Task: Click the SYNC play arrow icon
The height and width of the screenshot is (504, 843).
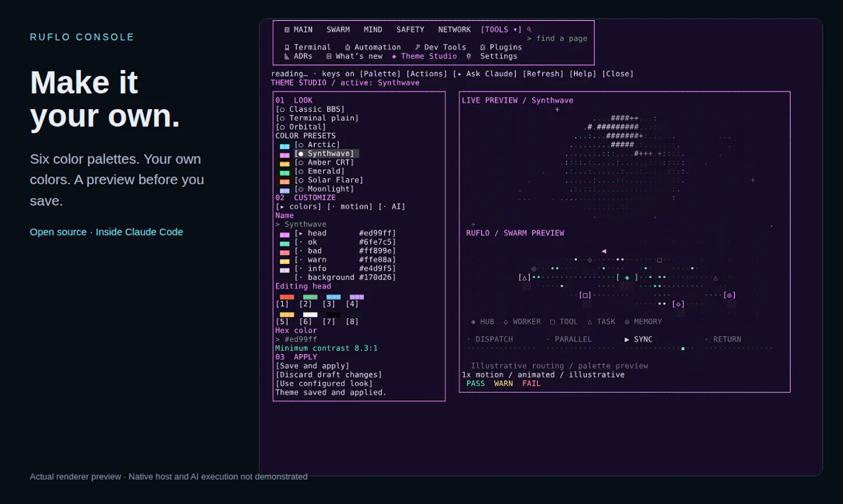Action: coord(627,340)
